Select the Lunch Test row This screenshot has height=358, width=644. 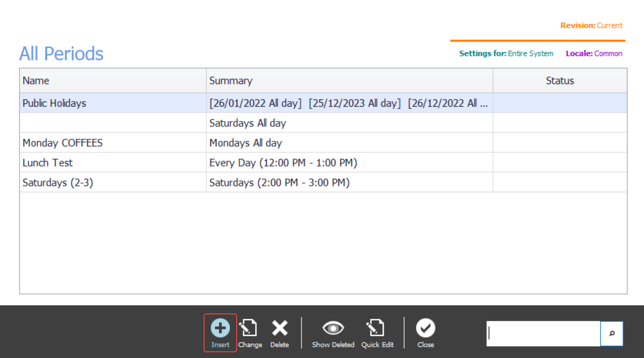pyautogui.click(x=323, y=163)
